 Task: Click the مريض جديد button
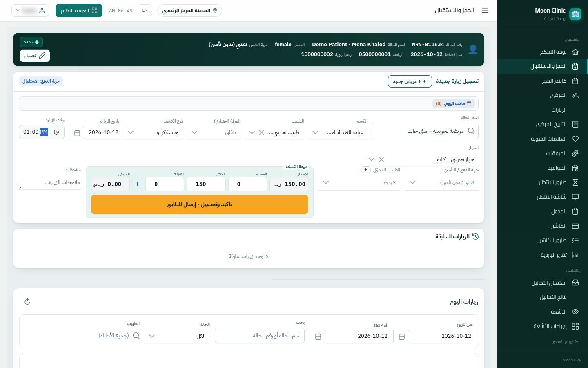point(410,81)
